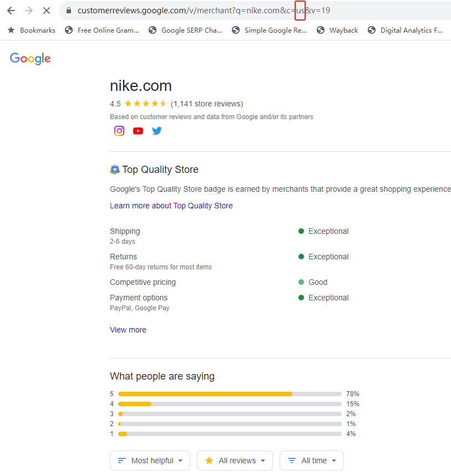
Task: Click the Top Quality Store badge icon
Action: click(x=115, y=170)
